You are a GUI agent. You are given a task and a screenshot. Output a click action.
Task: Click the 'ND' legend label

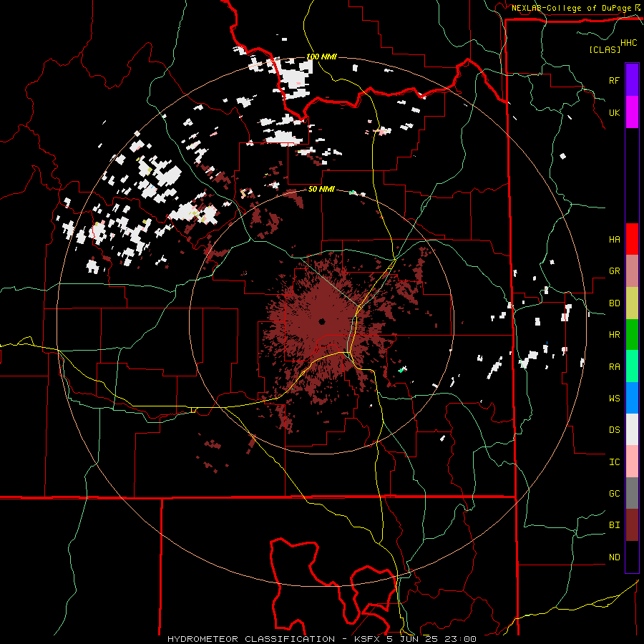[614, 557]
